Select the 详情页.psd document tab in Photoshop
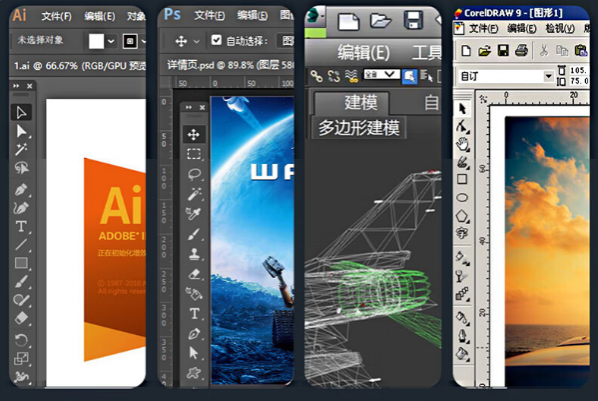 pyautogui.click(x=230, y=66)
